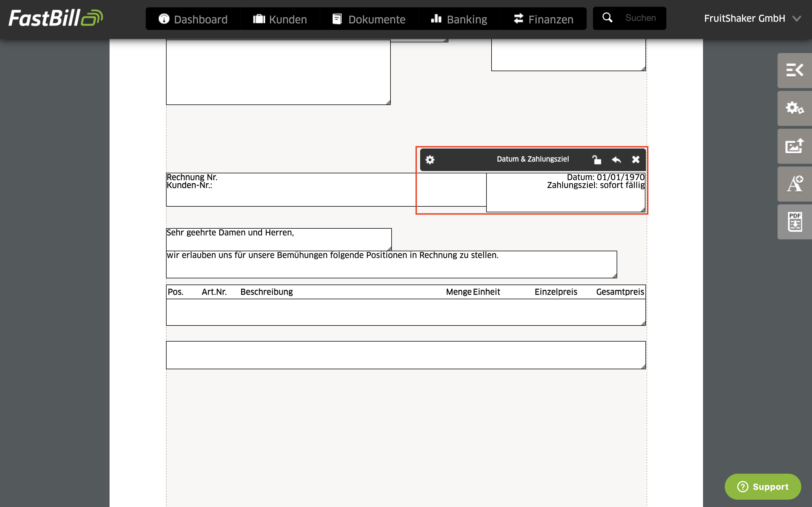
Task: Click the add text element icon
Action: click(794, 184)
